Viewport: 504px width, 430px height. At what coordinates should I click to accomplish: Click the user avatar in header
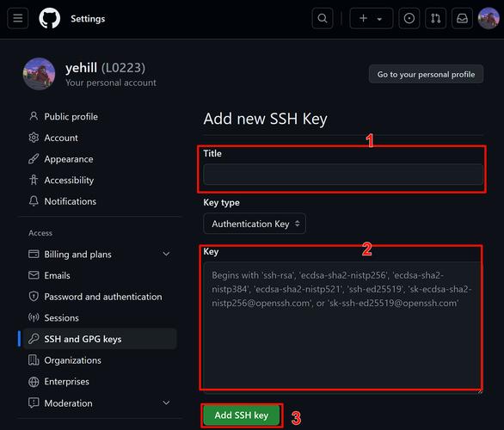489,18
